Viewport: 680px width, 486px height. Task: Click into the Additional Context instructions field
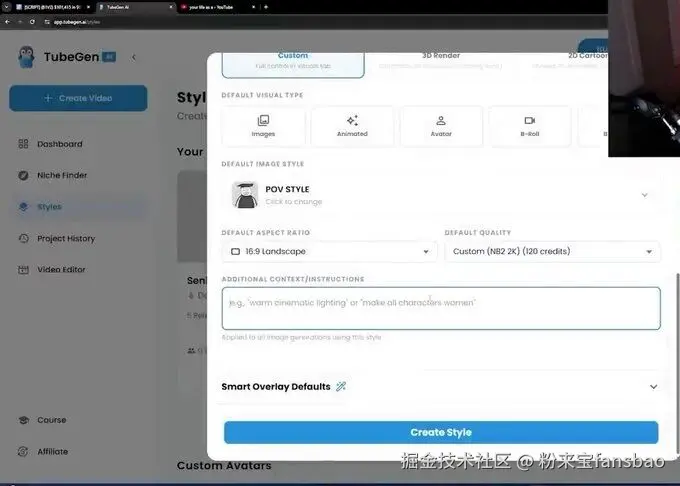point(441,308)
